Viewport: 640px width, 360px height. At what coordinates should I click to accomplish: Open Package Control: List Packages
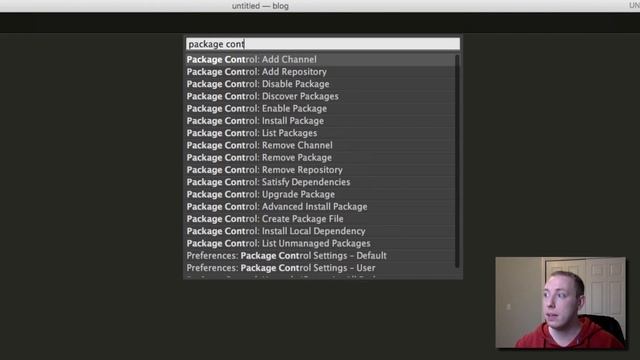[x=320, y=133]
